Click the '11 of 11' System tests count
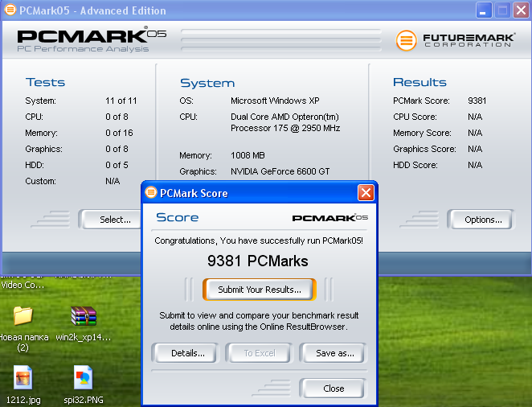The image size is (532, 407). (x=121, y=101)
